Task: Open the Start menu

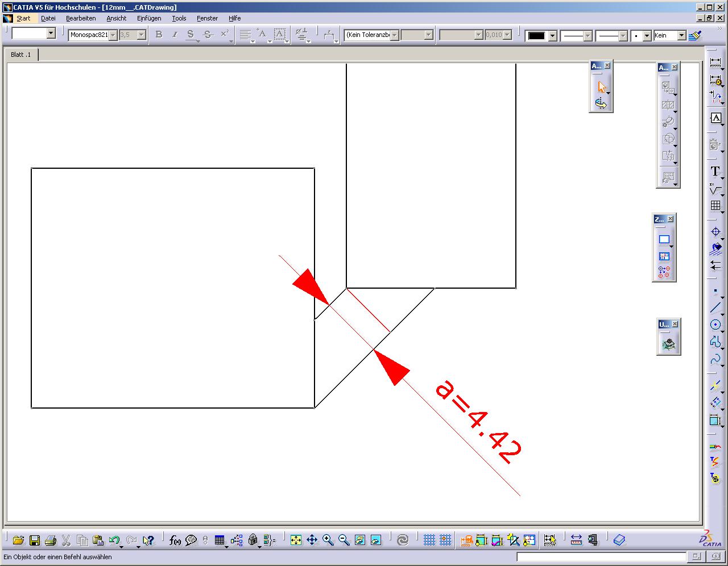Action: point(23,18)
